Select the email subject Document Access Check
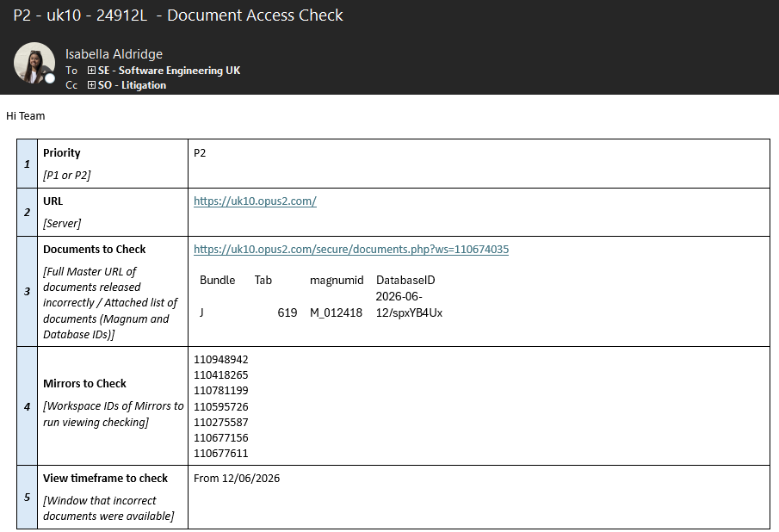The width and height of the screenshot is (779, 532). coord(255,15)
